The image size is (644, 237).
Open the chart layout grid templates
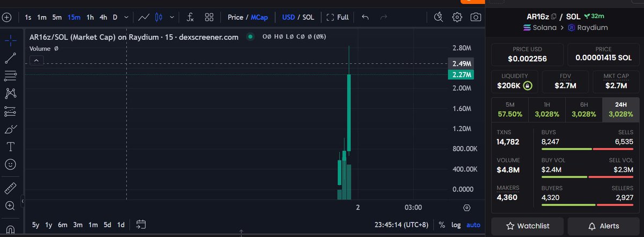pos(209,17)
